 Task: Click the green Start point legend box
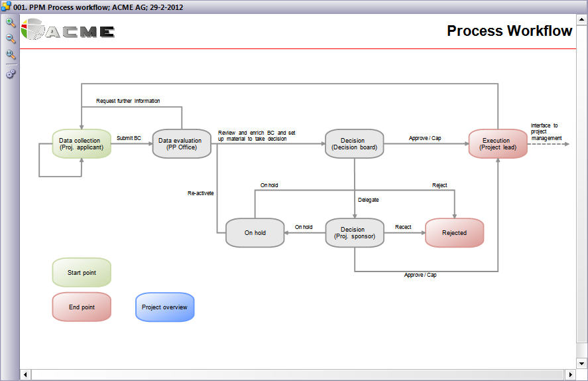(x=82, y=273)
